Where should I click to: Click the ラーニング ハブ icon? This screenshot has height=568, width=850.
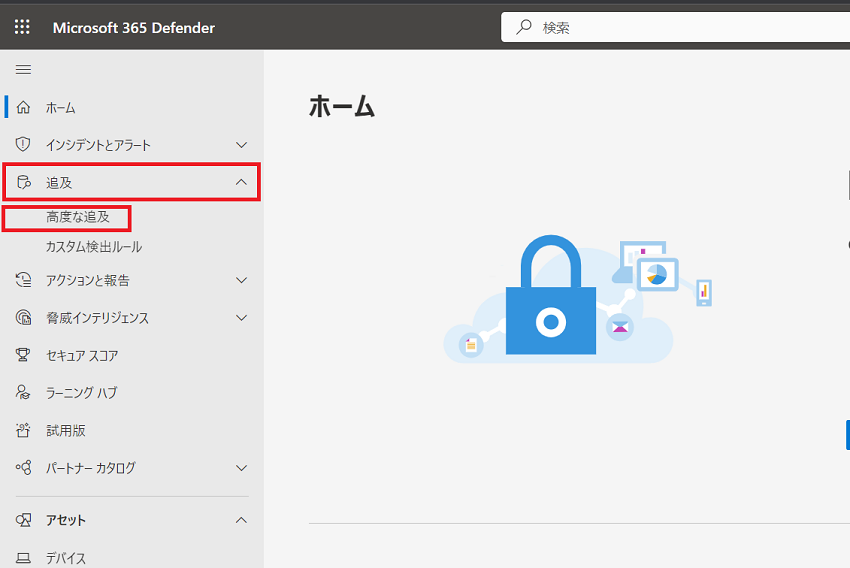(x=23, y=392)
